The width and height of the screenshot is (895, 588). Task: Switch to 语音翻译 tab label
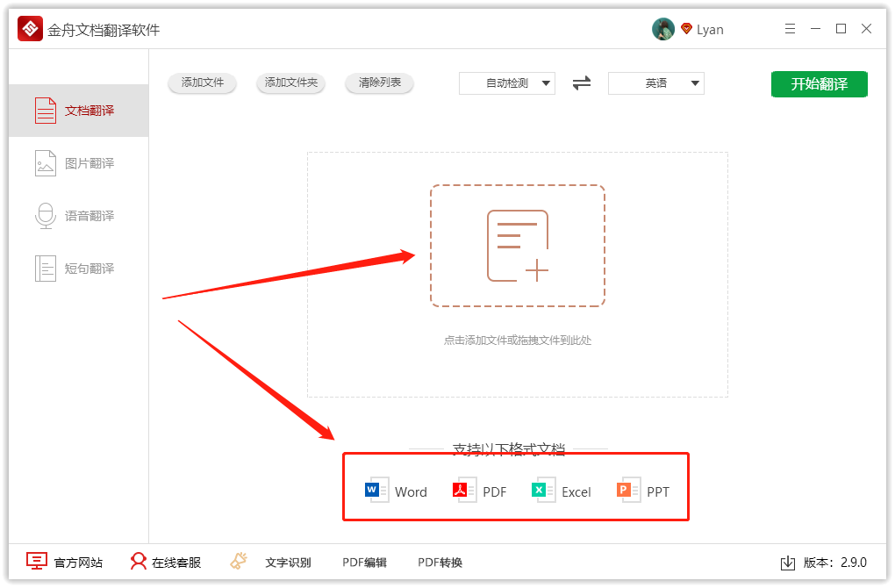[89, 216]
